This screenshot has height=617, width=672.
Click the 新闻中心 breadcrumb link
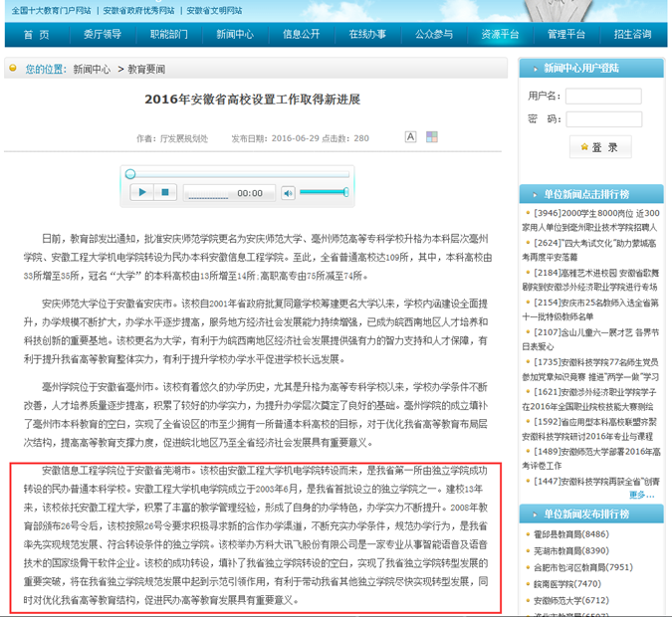(92, 69)
